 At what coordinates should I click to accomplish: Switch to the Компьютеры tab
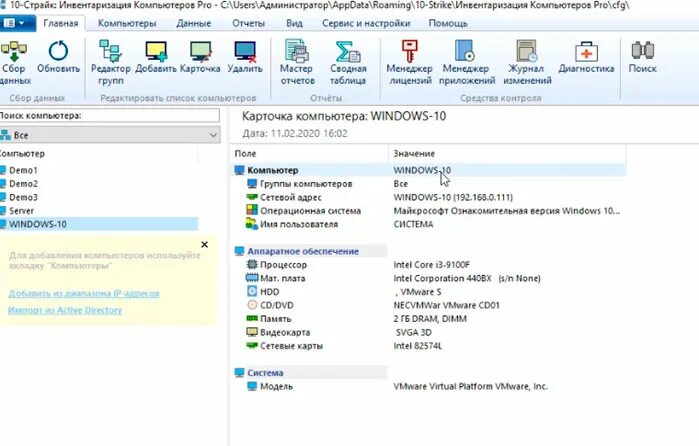point(127,23)
